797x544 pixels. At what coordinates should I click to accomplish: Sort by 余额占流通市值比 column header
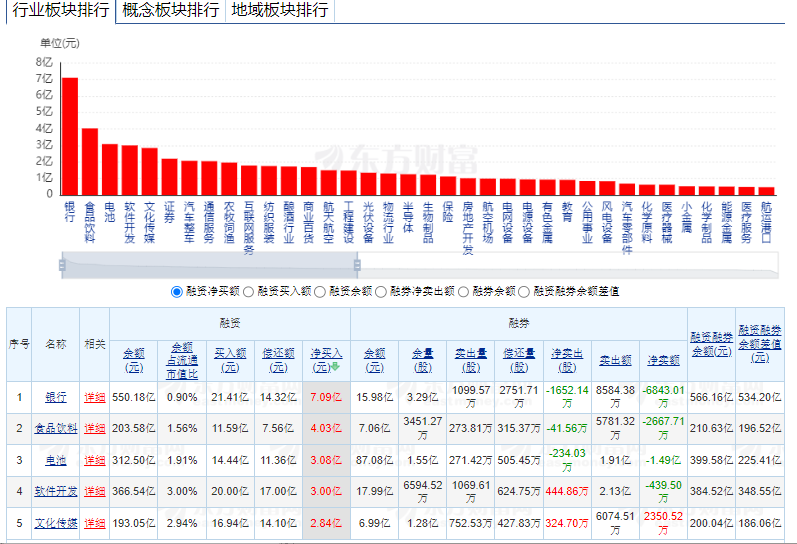(x=182, y=359)
